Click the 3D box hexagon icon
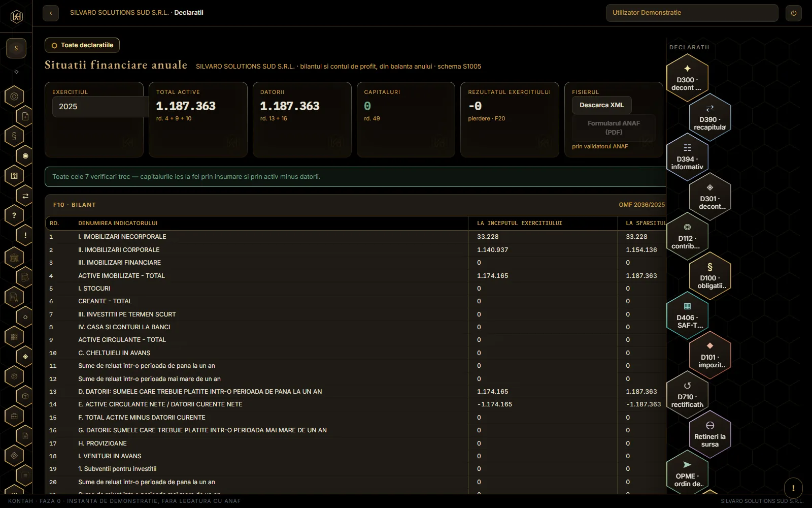The width and height of the screenshot is (812, 508). 25,396
